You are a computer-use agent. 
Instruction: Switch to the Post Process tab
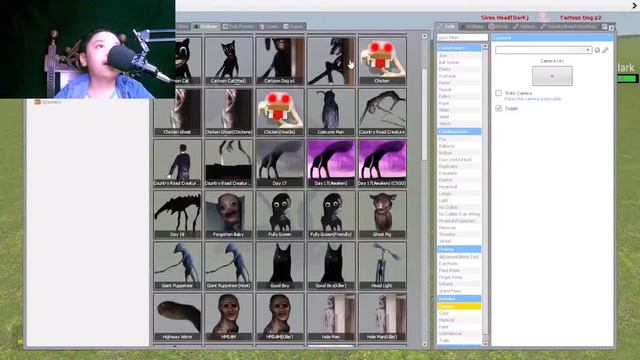(238, 27)
